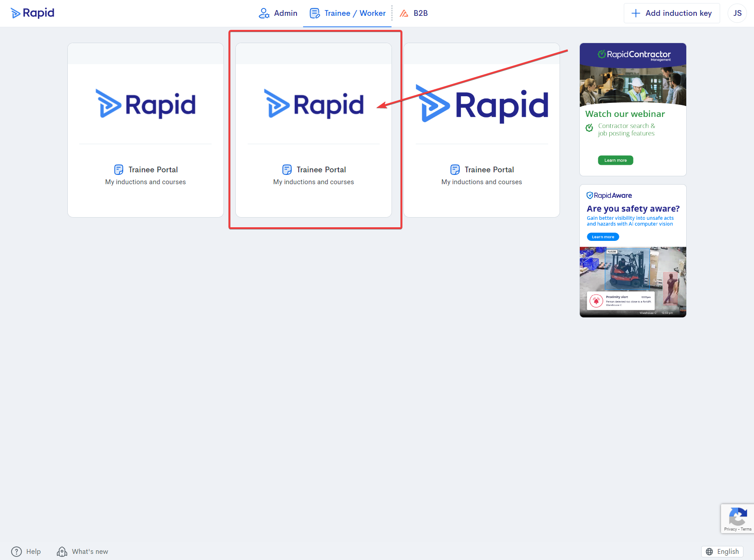The image size is (754, 560).
Task: Select the Trainee / Worker tab
Action: 348,13
